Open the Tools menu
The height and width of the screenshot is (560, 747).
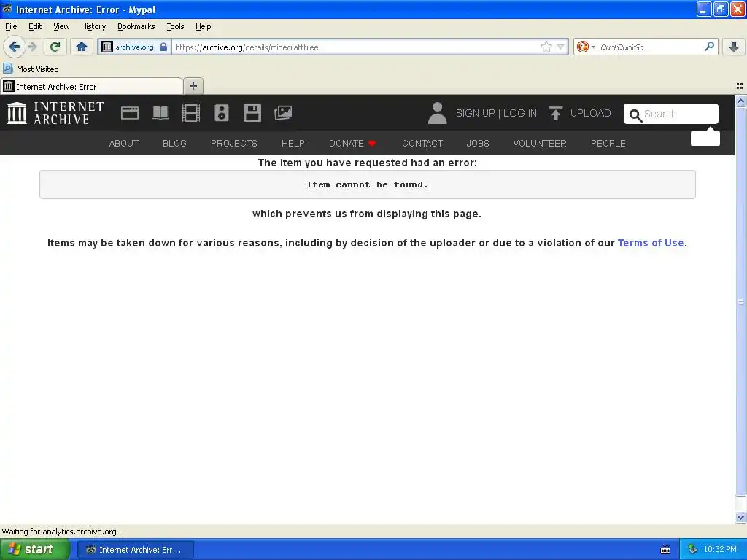tap(175, 26)
